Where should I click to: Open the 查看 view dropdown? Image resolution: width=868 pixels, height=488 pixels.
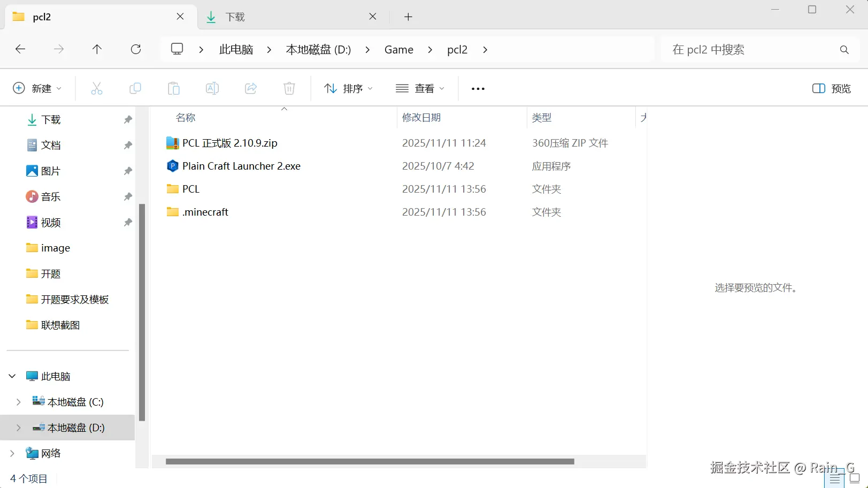click(420, 88)
